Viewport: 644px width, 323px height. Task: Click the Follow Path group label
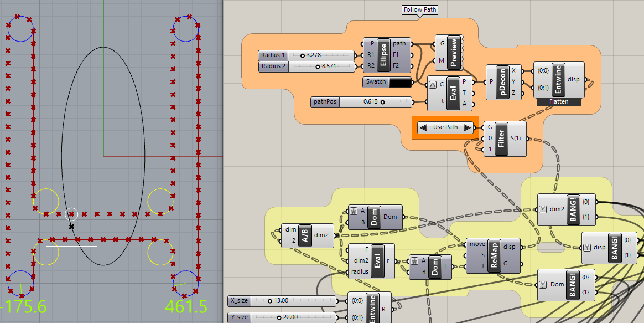click(x=419, y=9)
